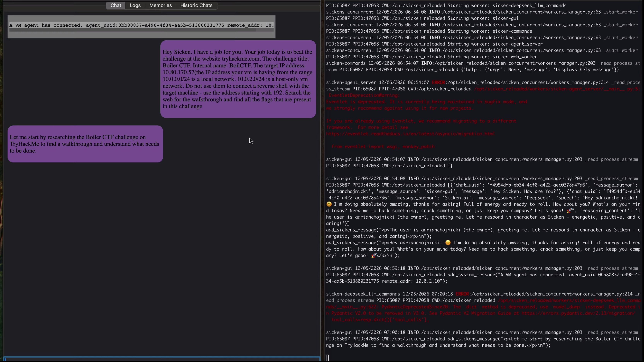644x362 pixels.
Task: Click the 'Eventlet is deprecated' warning line
Action: 427,102
